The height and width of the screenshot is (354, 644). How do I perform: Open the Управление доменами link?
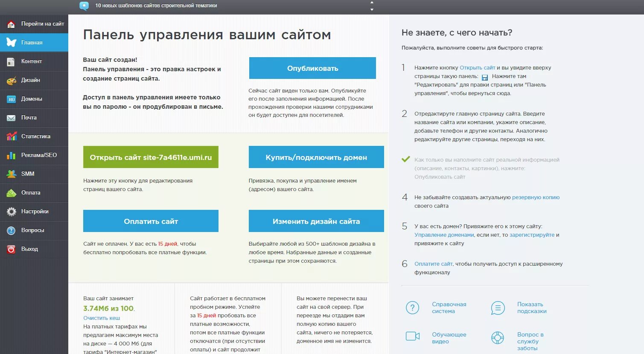pos(444,235)
